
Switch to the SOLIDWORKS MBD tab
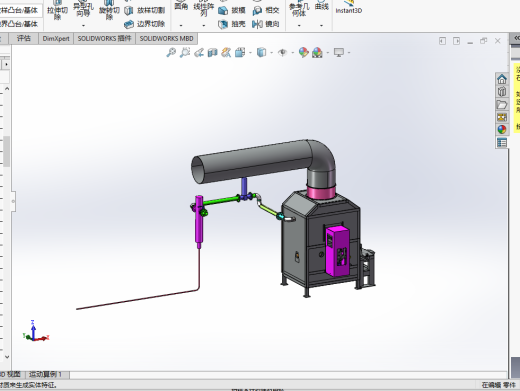(x=166, y=39)
